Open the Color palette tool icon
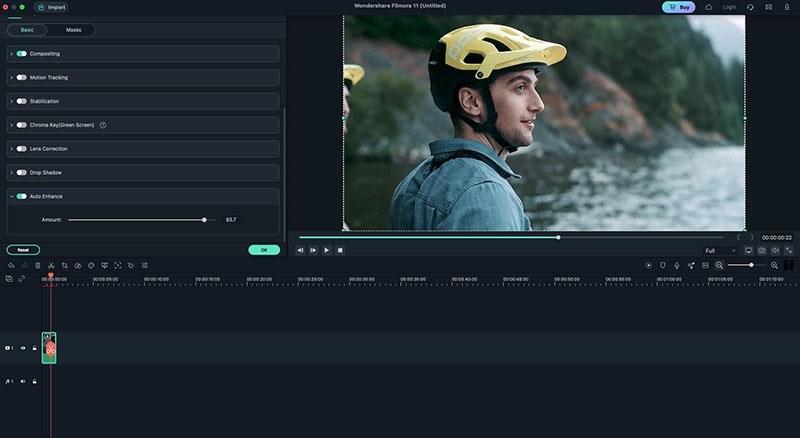Screen dimensions: 800x438 point(91,265)
